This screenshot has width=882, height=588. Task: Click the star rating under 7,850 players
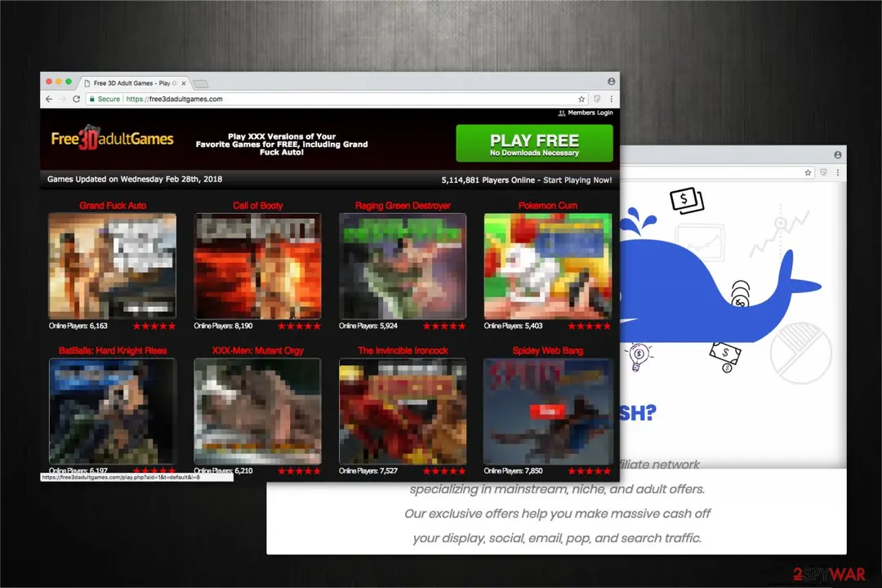[590, 471]
